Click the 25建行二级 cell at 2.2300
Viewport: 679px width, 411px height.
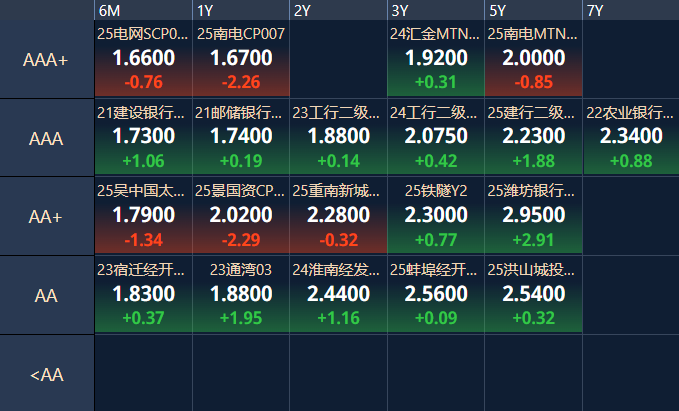(533, 138)
